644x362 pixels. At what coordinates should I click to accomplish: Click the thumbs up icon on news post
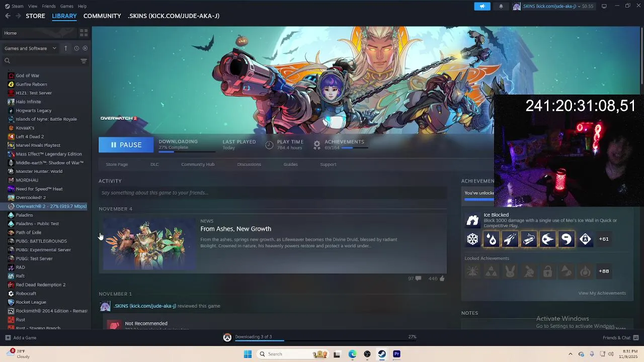(x=442, y=279)
